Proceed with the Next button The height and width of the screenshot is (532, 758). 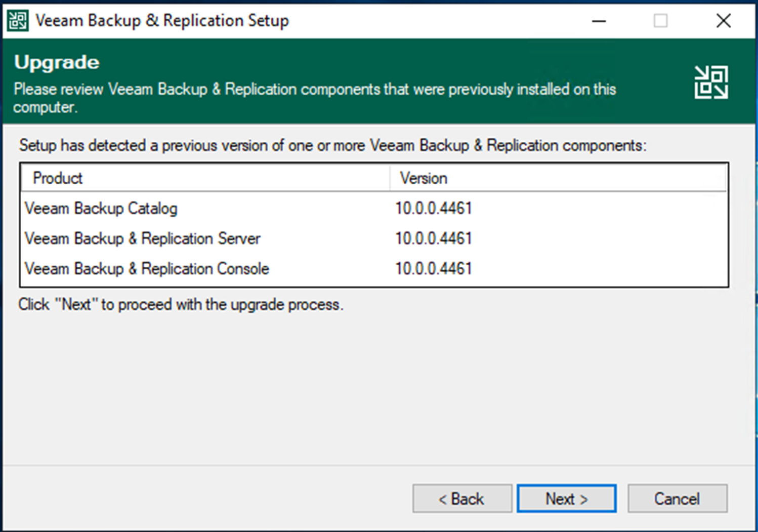pos(566,499)
